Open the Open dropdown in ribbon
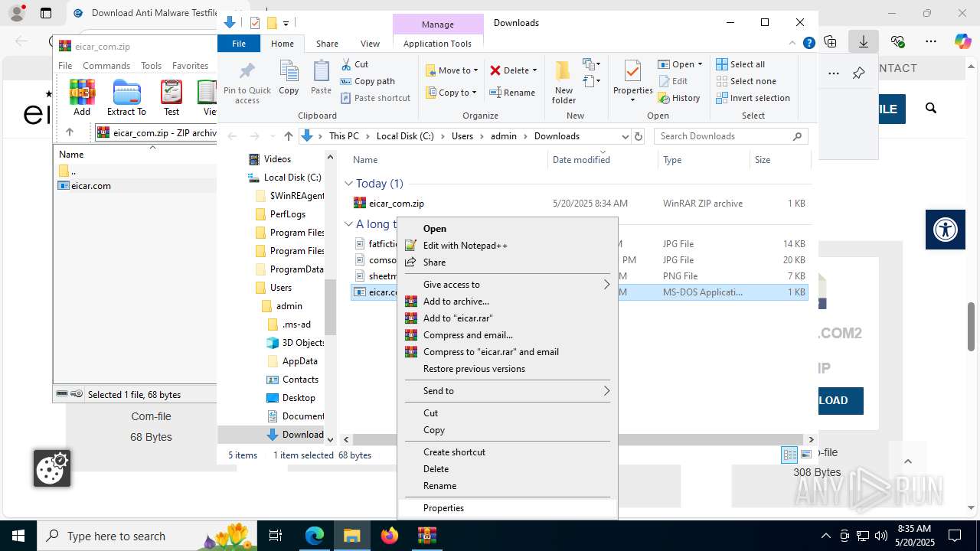Image resolution: width=980 pixels, height=551 pixels. tap(680, 64)
